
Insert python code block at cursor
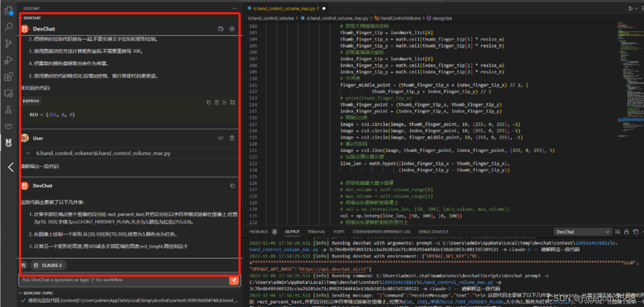point(225,102)
